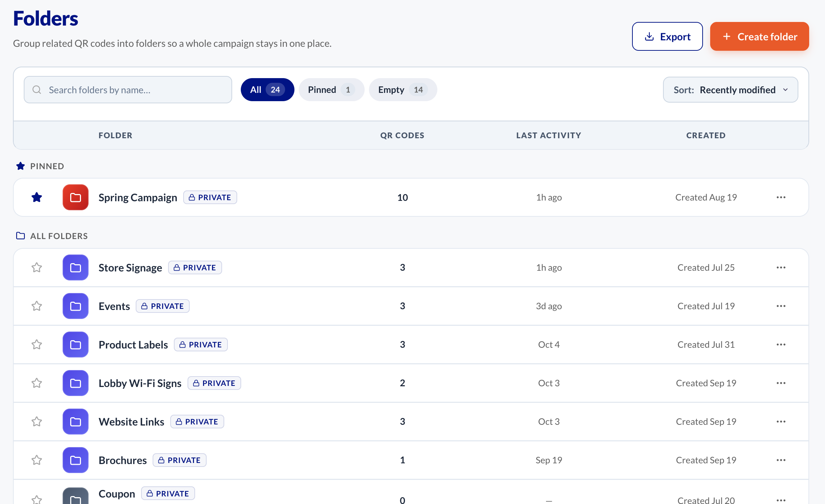Click 'Sep 19' last activity for Brochures

coord(549,460)
